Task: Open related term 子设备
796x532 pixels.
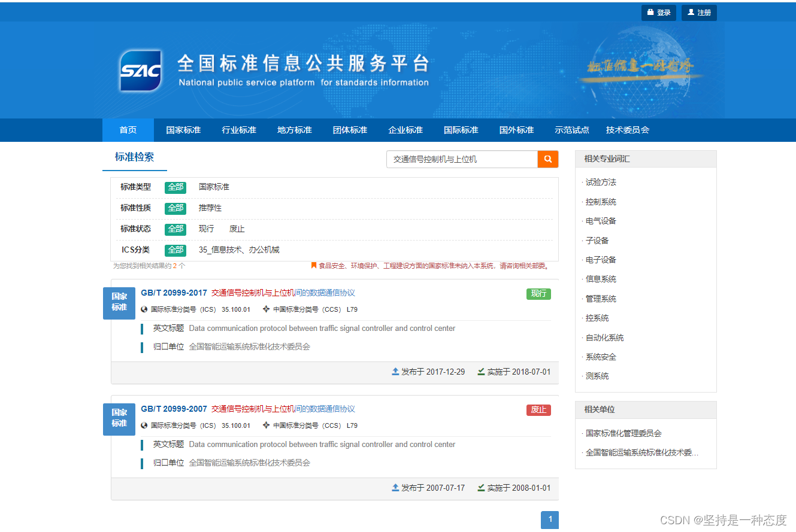Action: [x=597, y=241]
